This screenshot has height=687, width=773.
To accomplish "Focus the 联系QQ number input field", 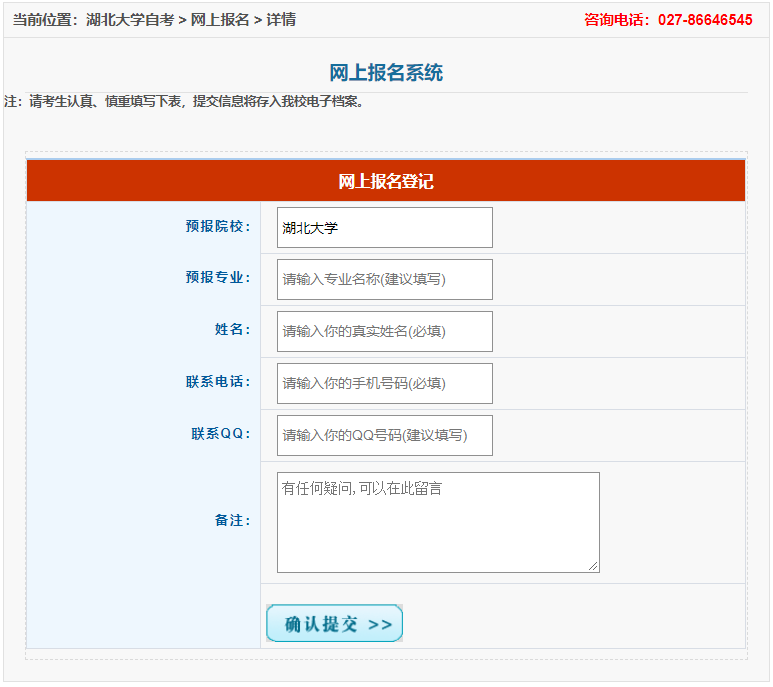I will 385,435.
